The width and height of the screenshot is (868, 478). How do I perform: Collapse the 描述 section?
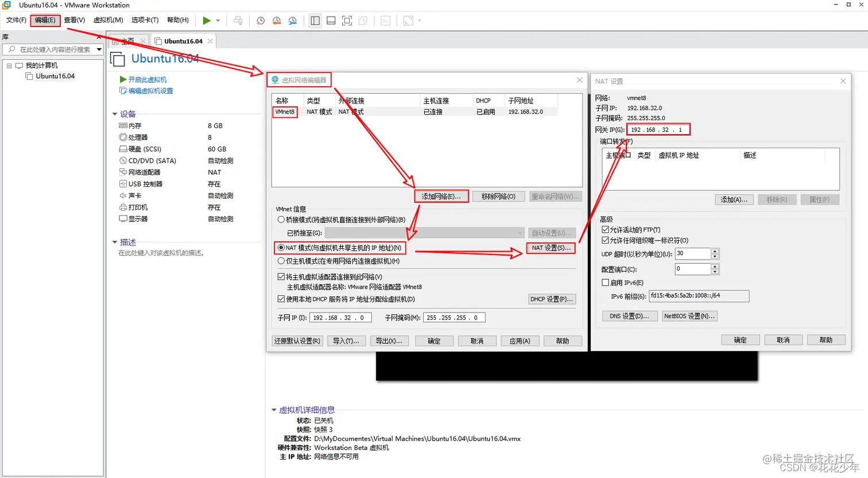[x=115, y=242]
